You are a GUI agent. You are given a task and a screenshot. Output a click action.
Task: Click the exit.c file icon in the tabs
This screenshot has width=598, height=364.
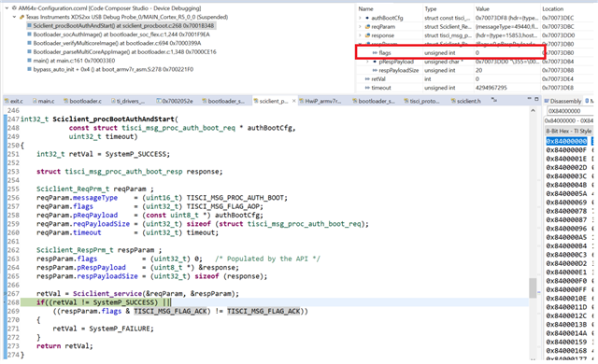point(7,101)
